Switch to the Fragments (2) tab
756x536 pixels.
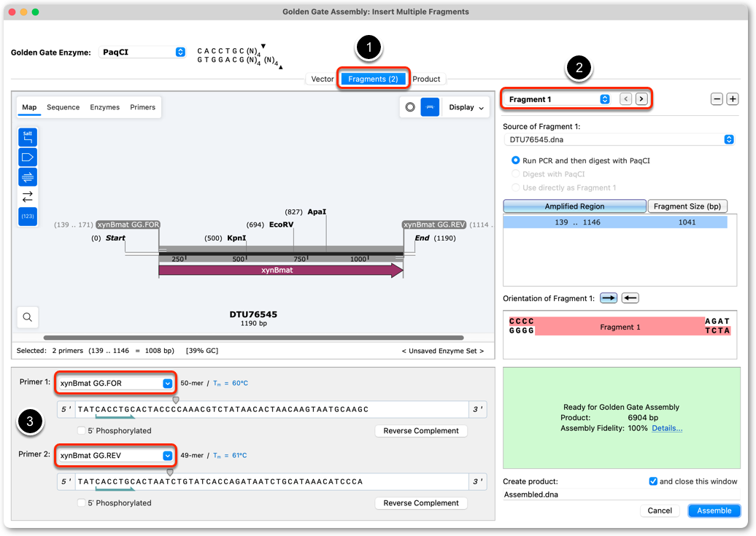click(x=373, y=79)
